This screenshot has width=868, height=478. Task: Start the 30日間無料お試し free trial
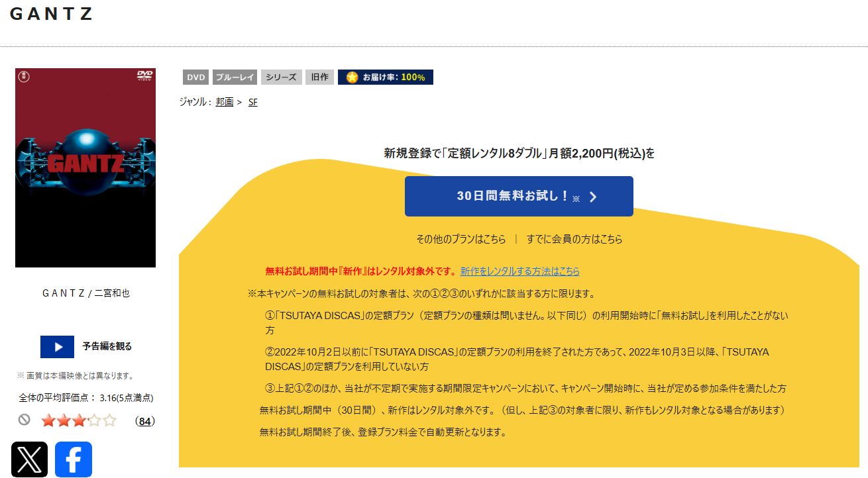click(x=519, y=196)
